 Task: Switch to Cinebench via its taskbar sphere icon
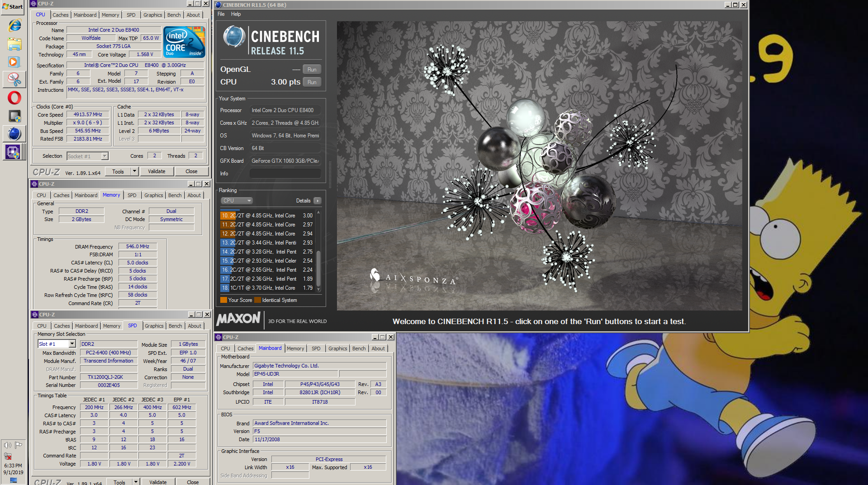coord(14,134)
